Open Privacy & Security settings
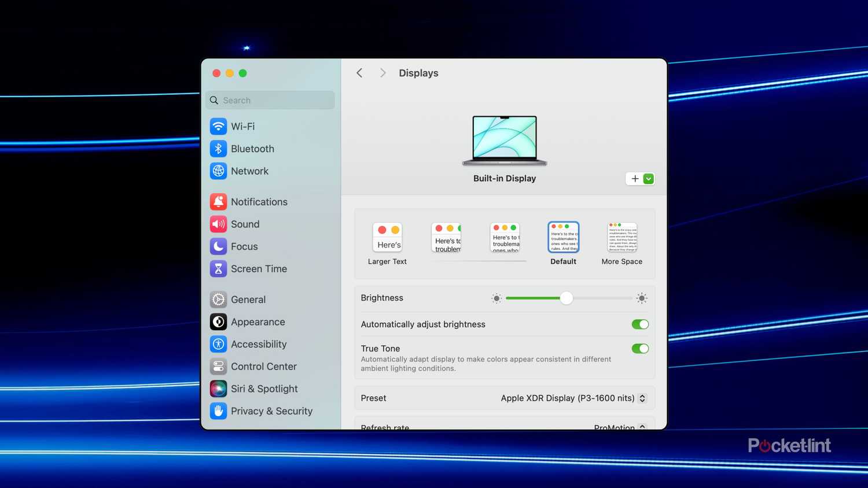This screenshot has width=868, height=488. coord(272,411)
